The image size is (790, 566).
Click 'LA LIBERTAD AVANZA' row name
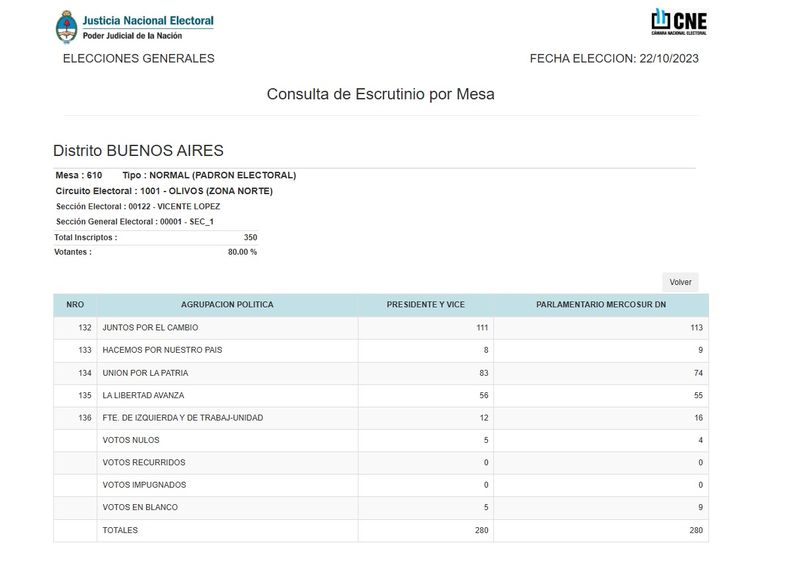143,395
